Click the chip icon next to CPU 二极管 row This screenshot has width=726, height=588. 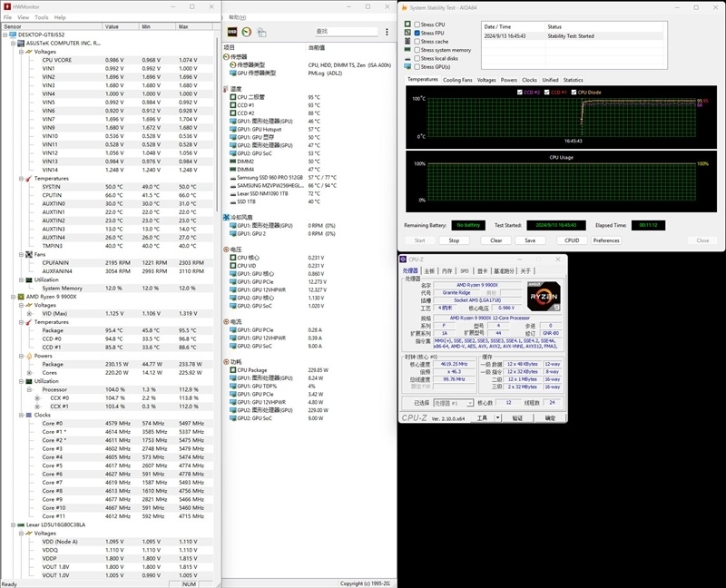pos(233,97)
